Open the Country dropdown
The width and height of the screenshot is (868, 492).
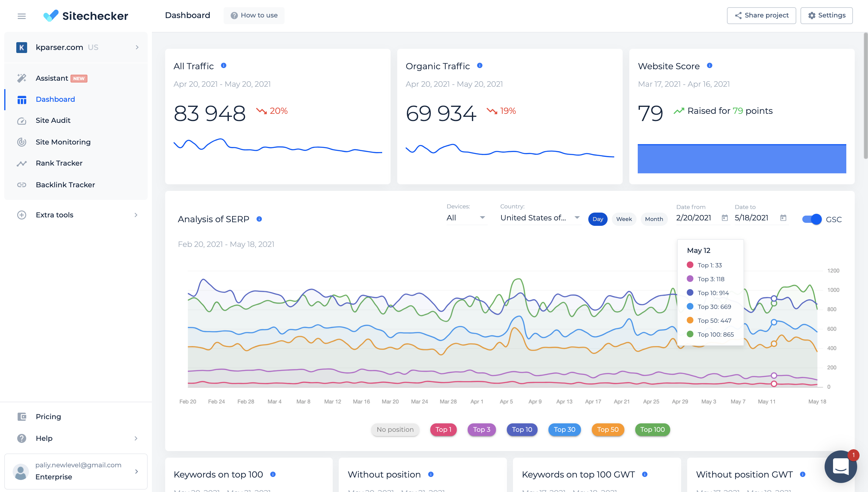click(540, 218)
